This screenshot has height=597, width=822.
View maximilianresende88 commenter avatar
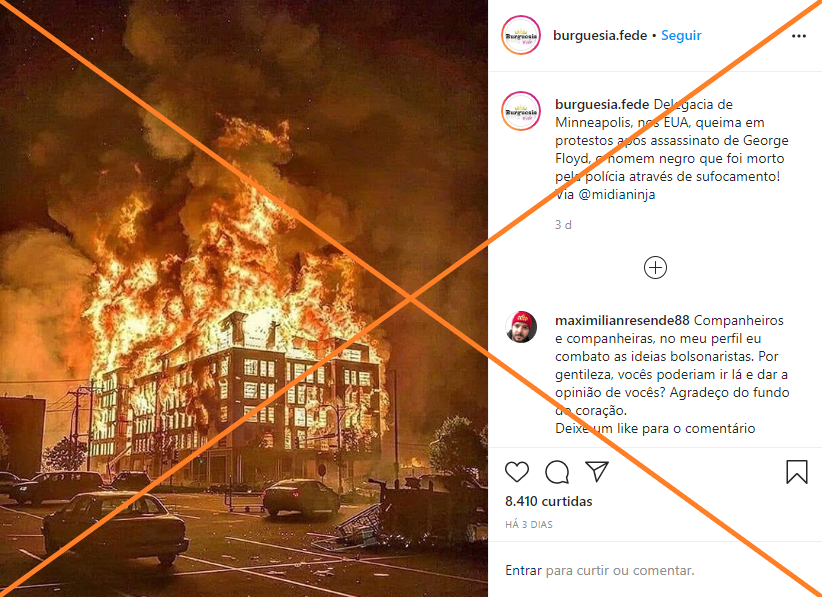click(521, 327)
